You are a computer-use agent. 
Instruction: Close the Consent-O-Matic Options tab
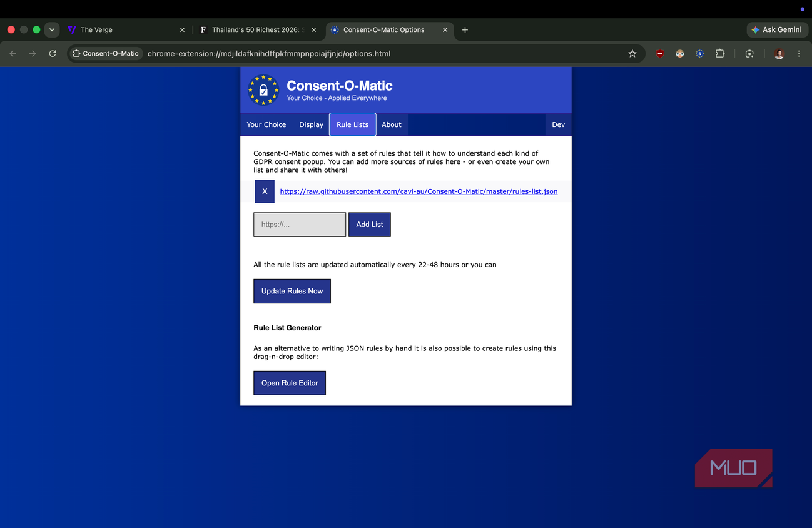445,29
